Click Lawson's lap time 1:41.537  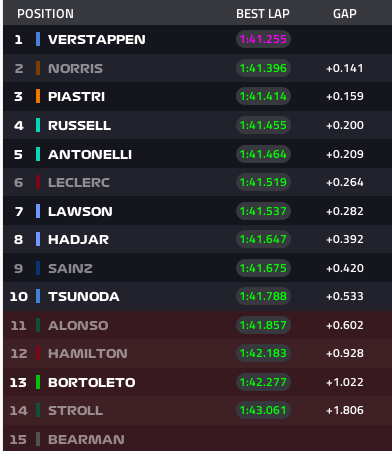tap(263, 211)
